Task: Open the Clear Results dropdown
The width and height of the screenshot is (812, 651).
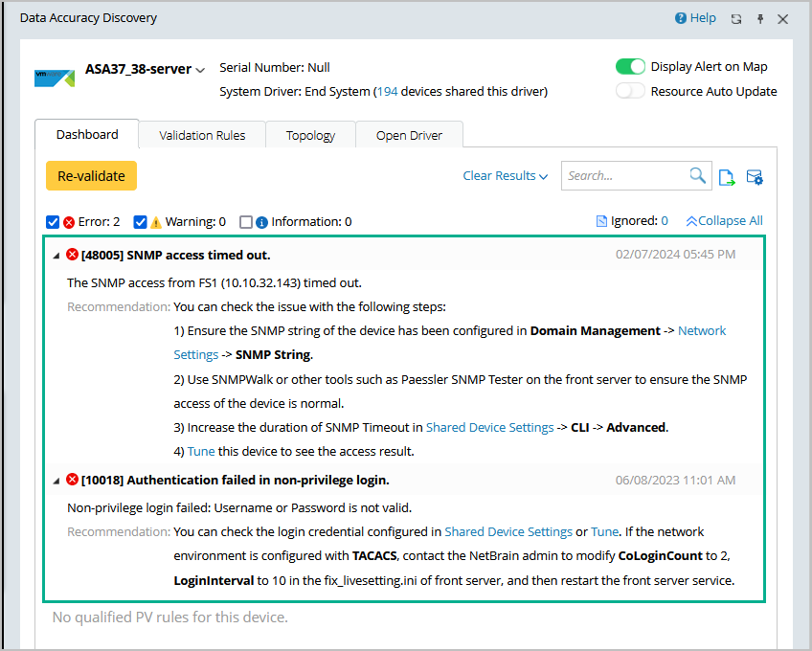Action: point(505,176)
